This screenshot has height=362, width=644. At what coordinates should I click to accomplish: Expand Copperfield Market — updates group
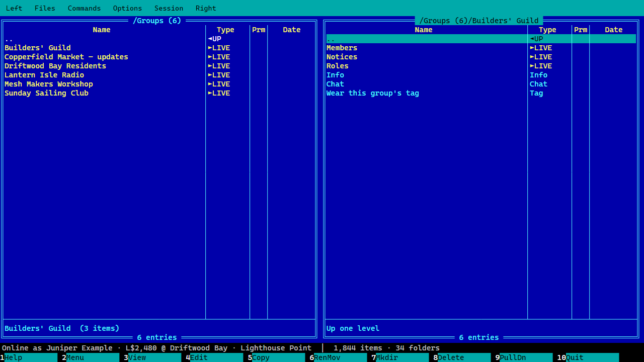point(159,57)
